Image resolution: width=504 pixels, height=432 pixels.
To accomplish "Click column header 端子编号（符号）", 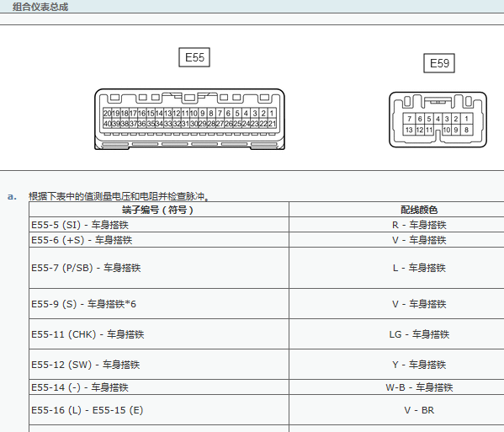I will point(159,210).
